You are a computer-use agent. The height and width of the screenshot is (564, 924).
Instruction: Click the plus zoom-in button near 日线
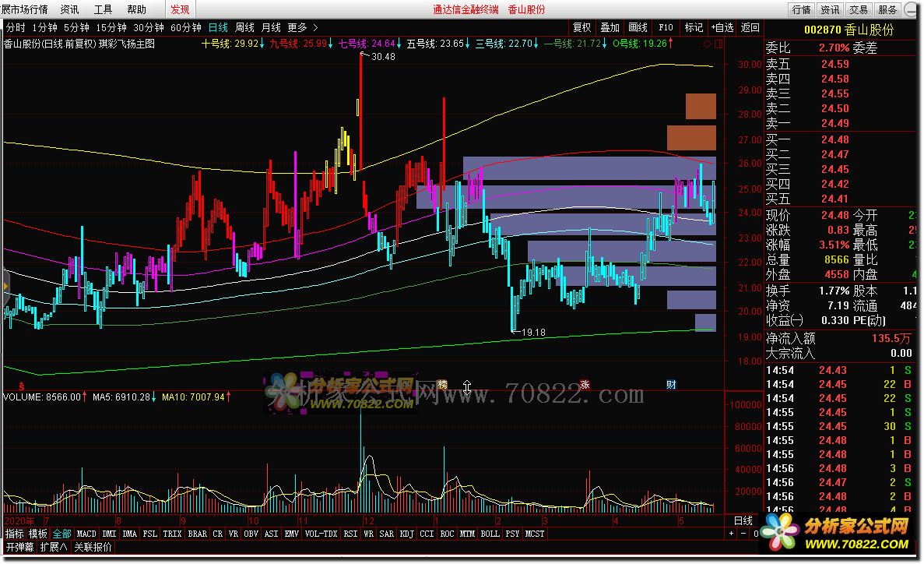point(731,534)
